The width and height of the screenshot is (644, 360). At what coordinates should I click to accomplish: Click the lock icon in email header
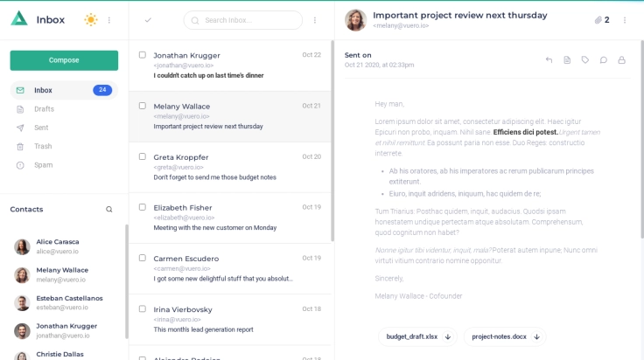(622, 60)
